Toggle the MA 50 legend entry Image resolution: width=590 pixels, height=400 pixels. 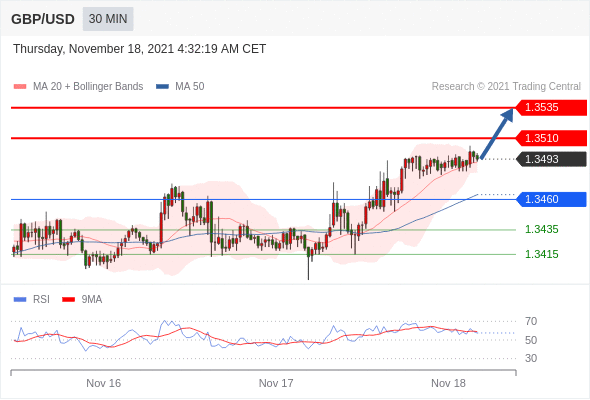point(181,87)
